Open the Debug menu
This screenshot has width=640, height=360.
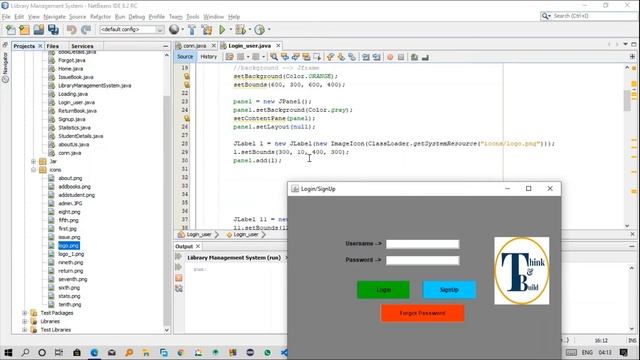[x=137, y=17]
